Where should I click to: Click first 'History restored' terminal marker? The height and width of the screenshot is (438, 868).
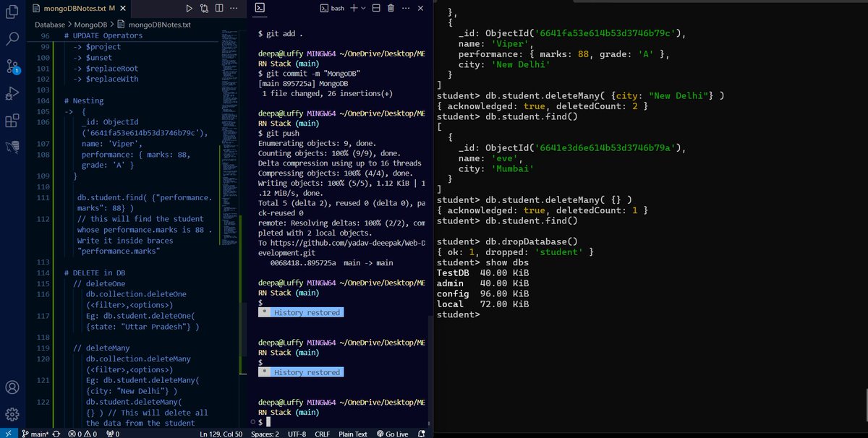tap(301, 312)
